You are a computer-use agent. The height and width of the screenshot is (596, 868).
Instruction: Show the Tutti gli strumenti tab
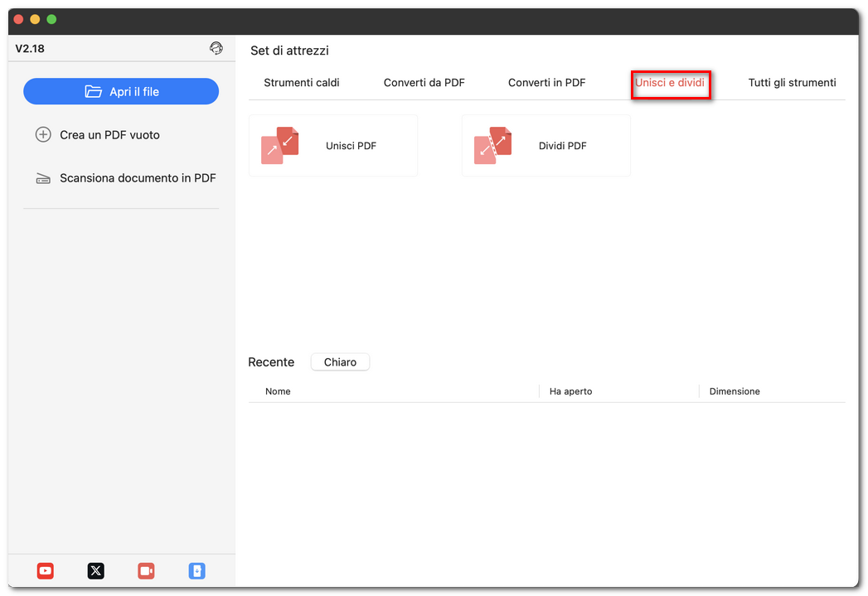pos(792,83)
